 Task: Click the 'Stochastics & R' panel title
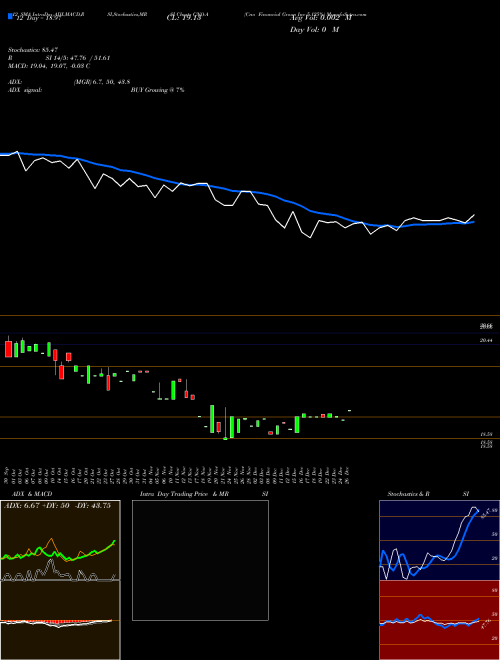[x=409, y=494]
